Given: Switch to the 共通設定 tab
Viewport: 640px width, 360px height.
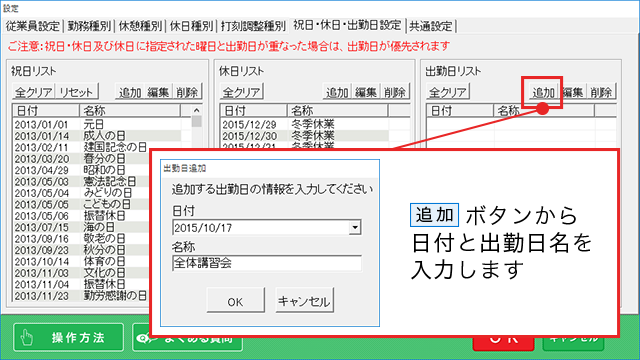Looking at the screenshot, I should point(431,26).
